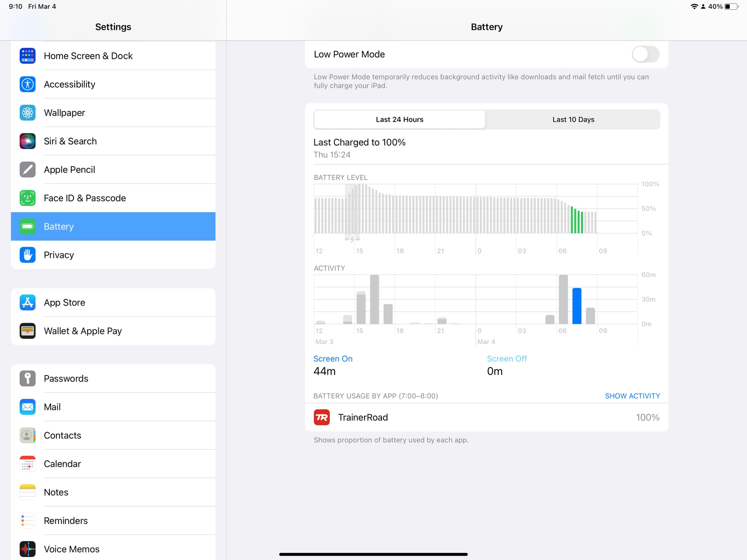Open the Passwords settings row
Screen dimensions: 747x560
[x=113, y=379]
